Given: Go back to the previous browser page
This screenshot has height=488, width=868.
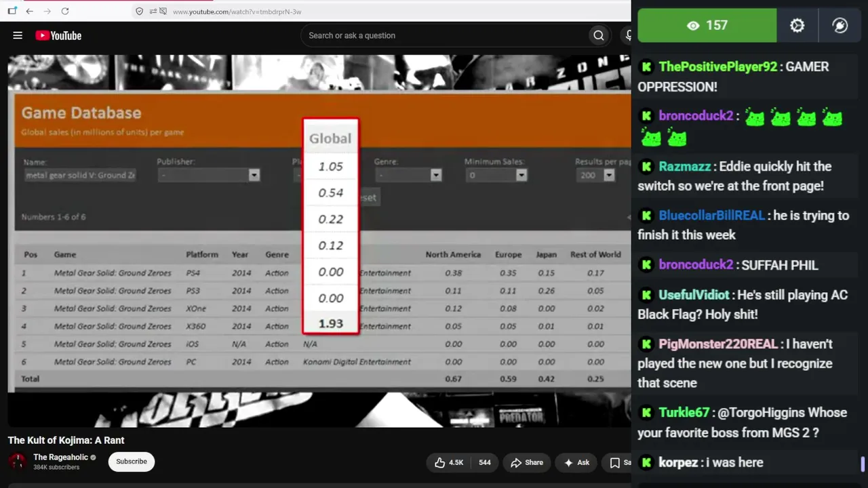Looking at the screenshot, I should tap(29, 12).
